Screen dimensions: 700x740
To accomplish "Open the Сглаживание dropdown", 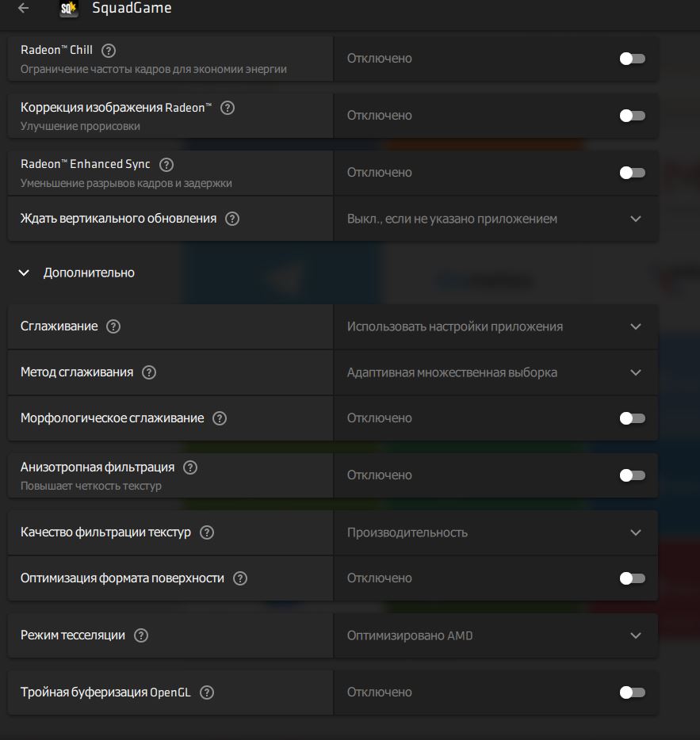I will click(495, 326).
